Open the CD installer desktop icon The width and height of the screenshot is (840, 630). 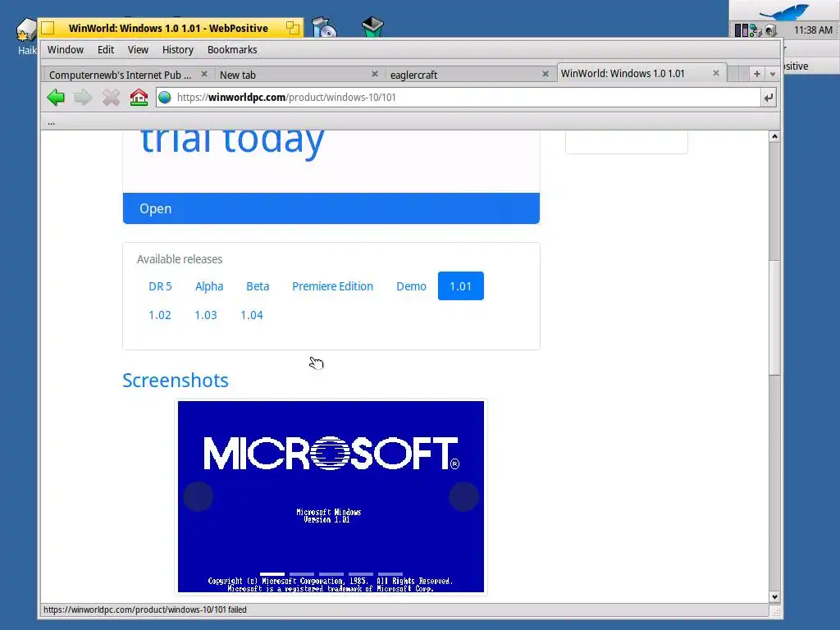[x=324, y=27]
